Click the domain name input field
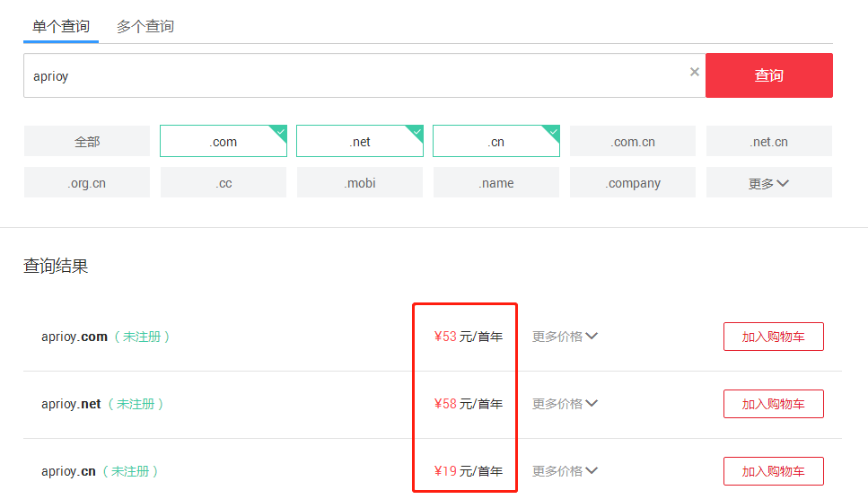 [359, 76]
